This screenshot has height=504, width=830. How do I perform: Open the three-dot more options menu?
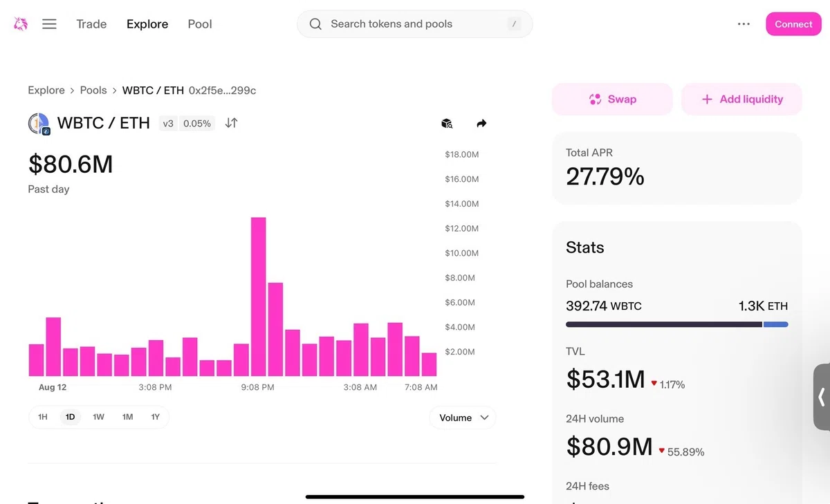click(744, 24)
